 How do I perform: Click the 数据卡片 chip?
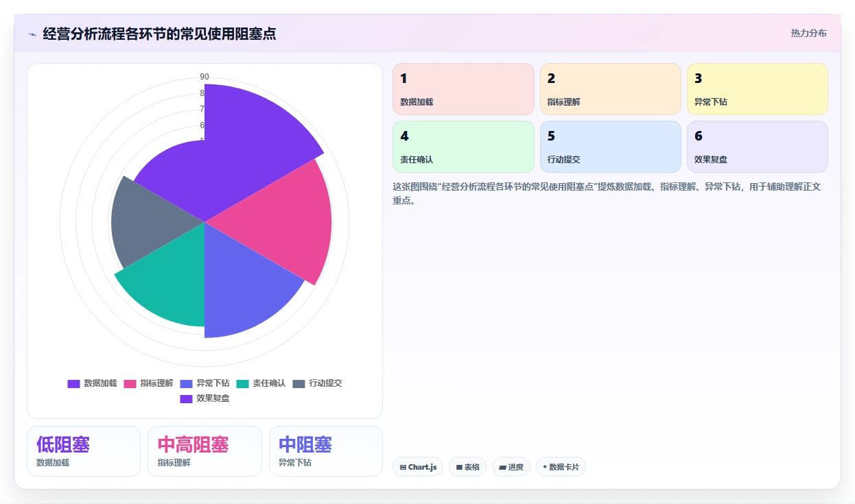click(x=561, y=467)
